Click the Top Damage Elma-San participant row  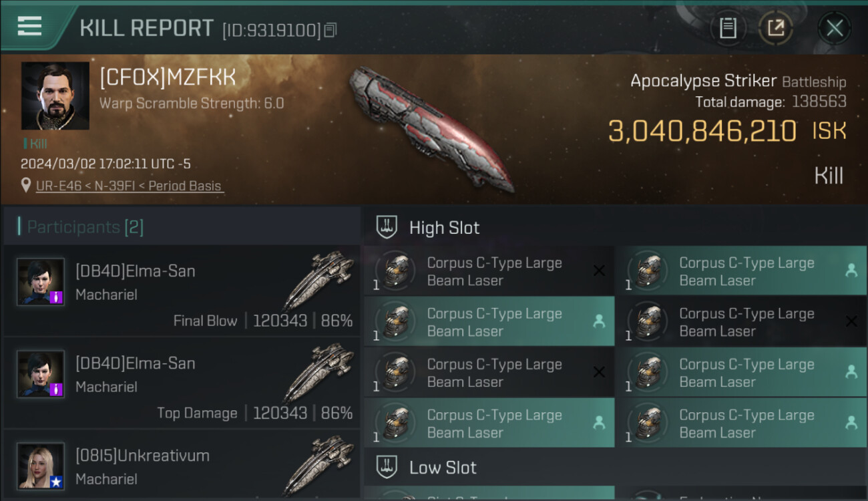pos(181,383)
